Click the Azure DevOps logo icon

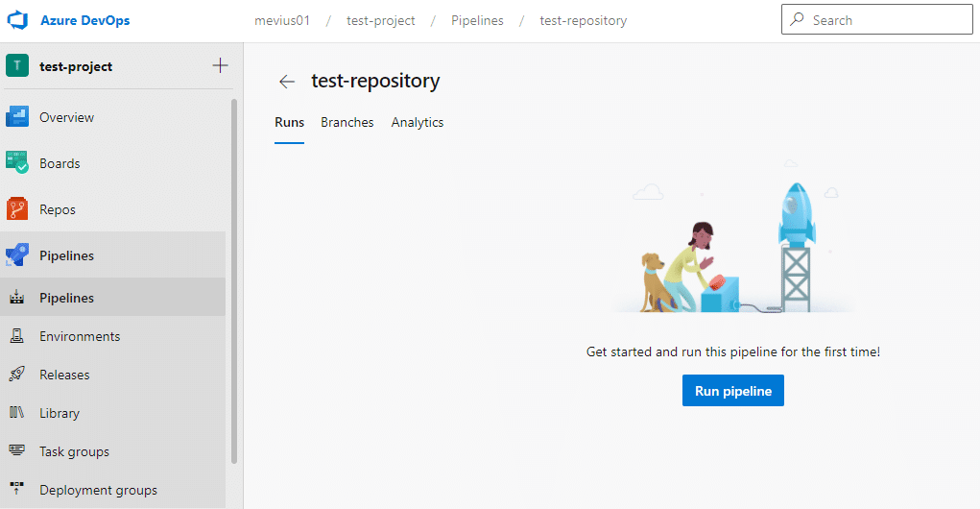pyautogui.click(x=17, y=20)
